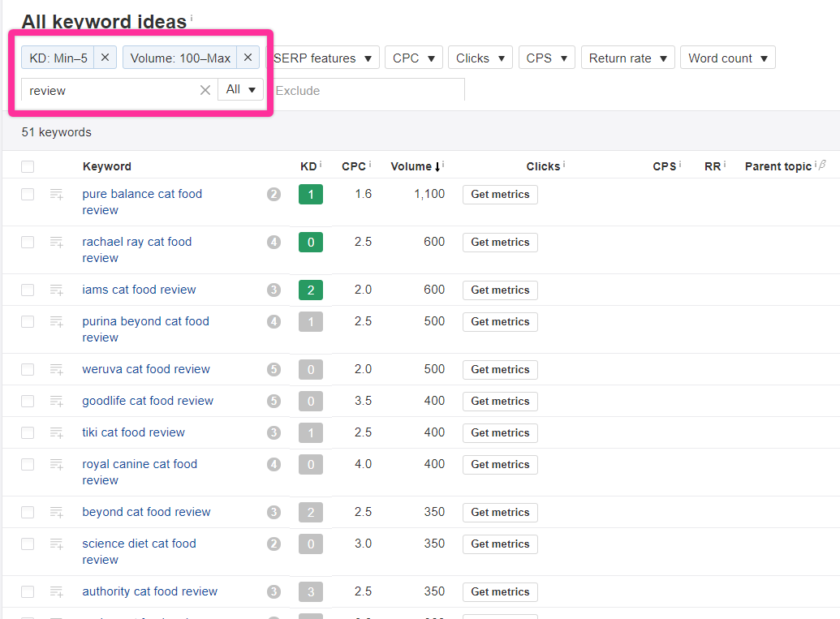The width and height of the screenshot is (840, 619).
Task: Click word count badge for iams row
Action: pyautogui.click(x=274, y=290)
